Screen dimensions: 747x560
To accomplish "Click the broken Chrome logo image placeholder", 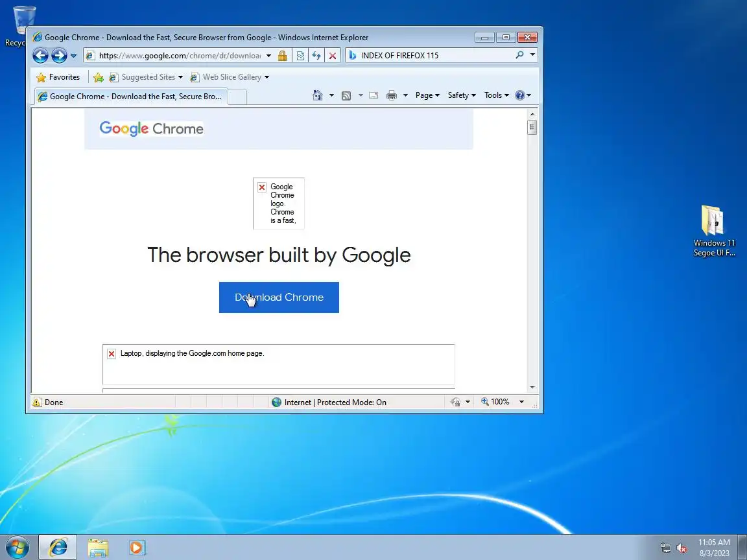I will coord(279,204).
